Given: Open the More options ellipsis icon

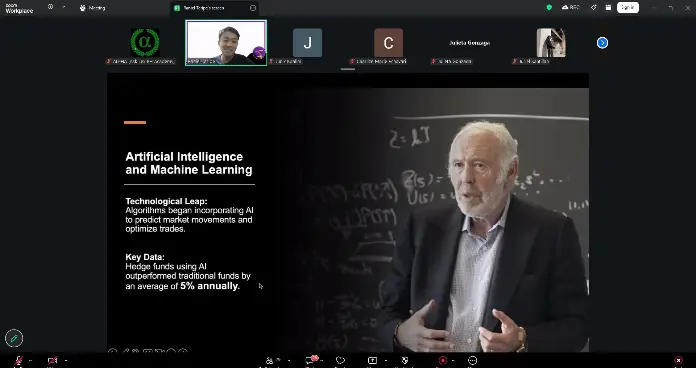Looking at the screenshot, I should click(472, 360).
